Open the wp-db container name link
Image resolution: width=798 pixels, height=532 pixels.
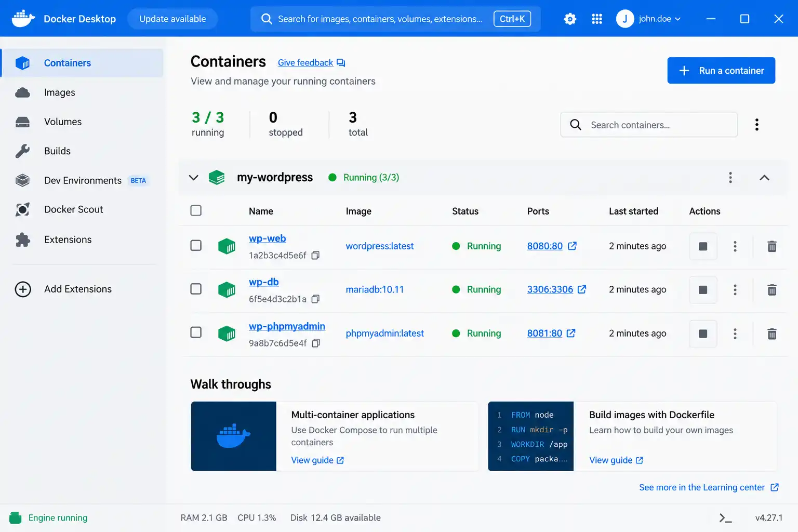coord(263,282)
